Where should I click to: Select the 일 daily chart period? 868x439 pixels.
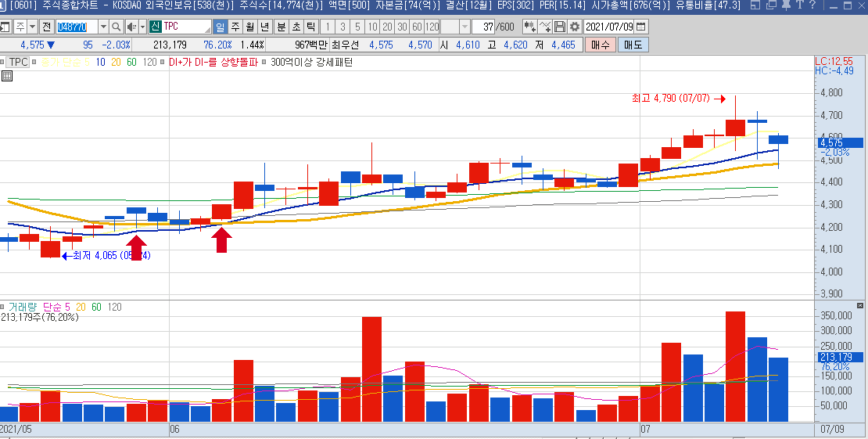point(221,27)
